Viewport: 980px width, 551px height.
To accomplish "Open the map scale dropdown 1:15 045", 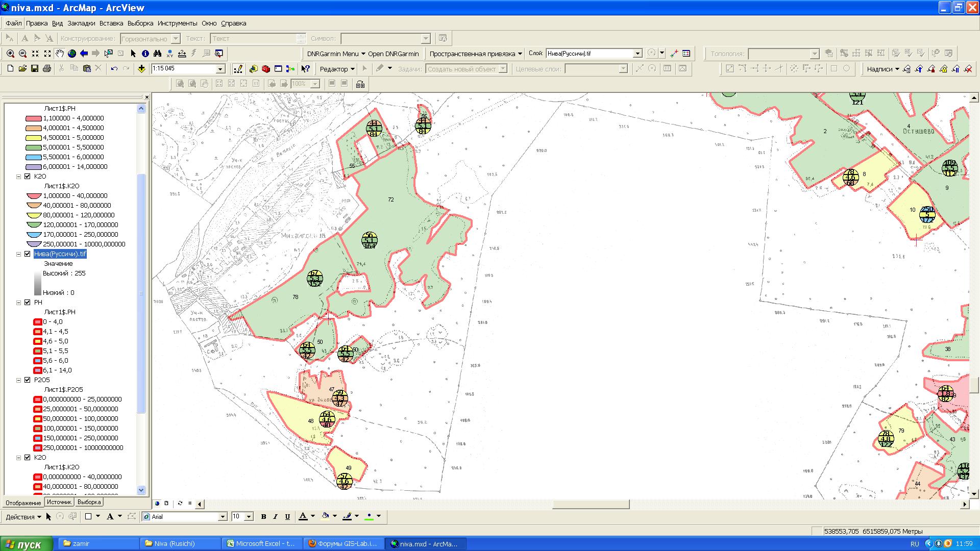I will click(x=220, y=69).
